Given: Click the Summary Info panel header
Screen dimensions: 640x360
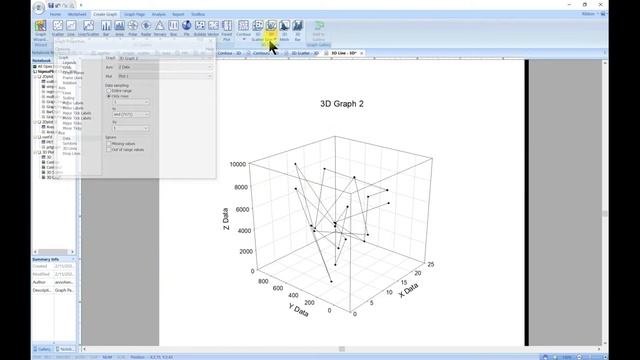Looking at the screenshot, I should click(x=53, y=259).
